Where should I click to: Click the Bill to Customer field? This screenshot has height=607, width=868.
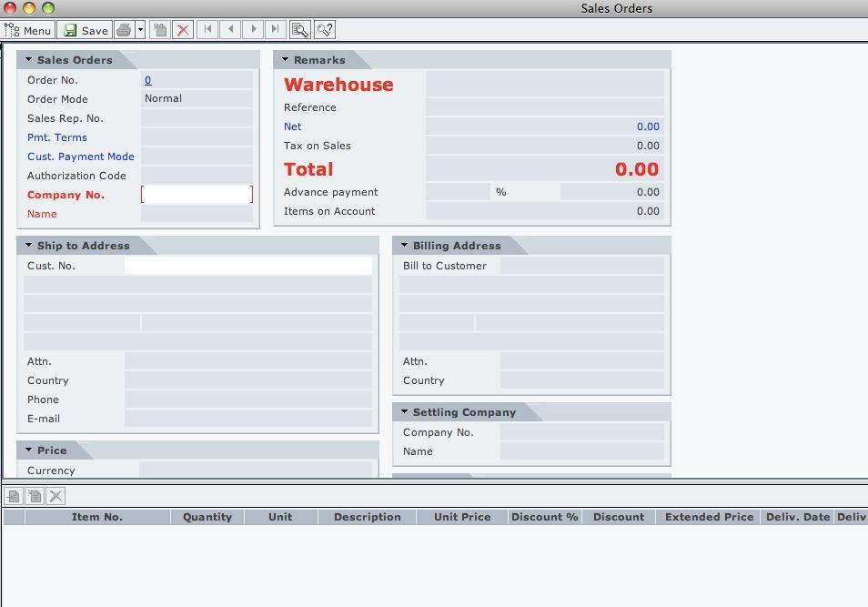point(581,266)
